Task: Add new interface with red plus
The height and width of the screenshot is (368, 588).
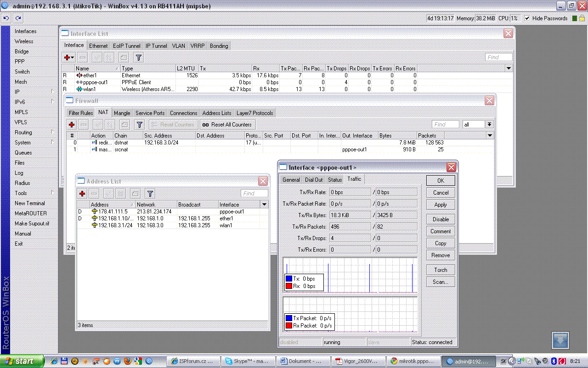Action: (x=68, y=57)
